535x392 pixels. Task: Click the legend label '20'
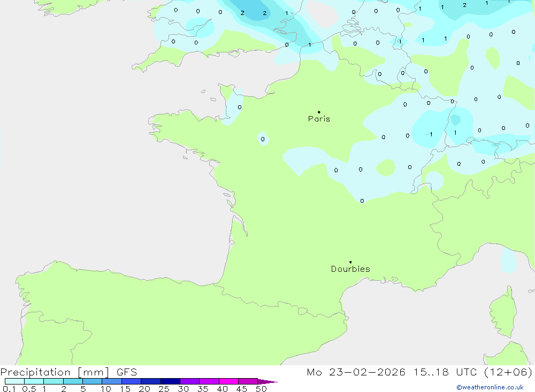pos(144,389)
